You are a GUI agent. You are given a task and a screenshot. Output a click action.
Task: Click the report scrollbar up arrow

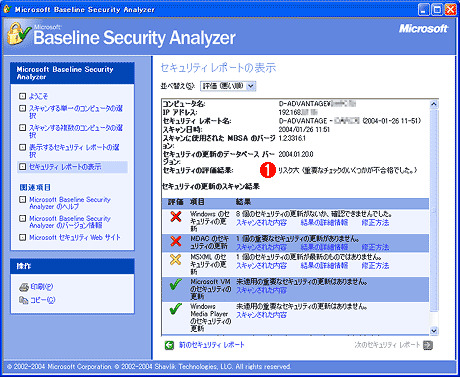tap(434, 104)
